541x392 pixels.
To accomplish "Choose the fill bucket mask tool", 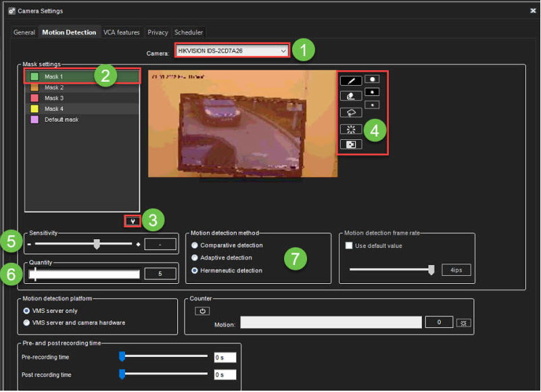I will [350, 113].
